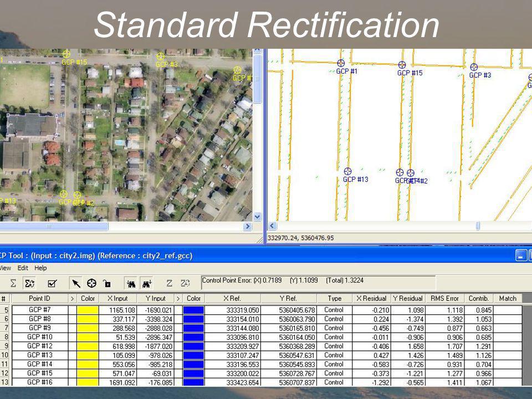This screenshot has width=532, height=399.
Task: Click the RMS Error column header
Action: click(x=444, y=299)
